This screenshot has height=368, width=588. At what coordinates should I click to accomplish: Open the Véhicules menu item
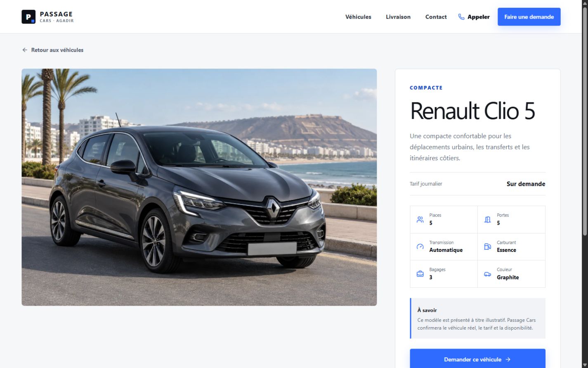(x=358, y=17)
